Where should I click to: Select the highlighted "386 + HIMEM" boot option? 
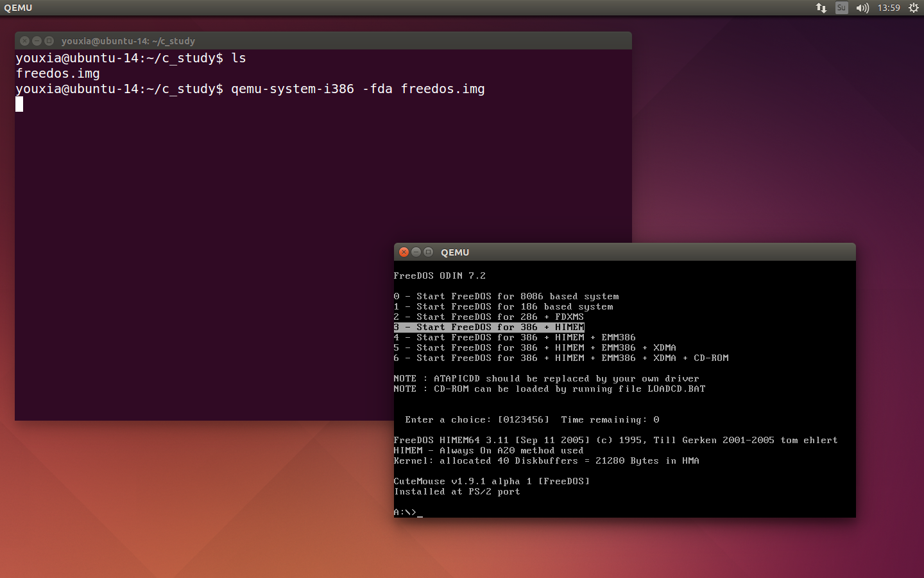(489, 327)
